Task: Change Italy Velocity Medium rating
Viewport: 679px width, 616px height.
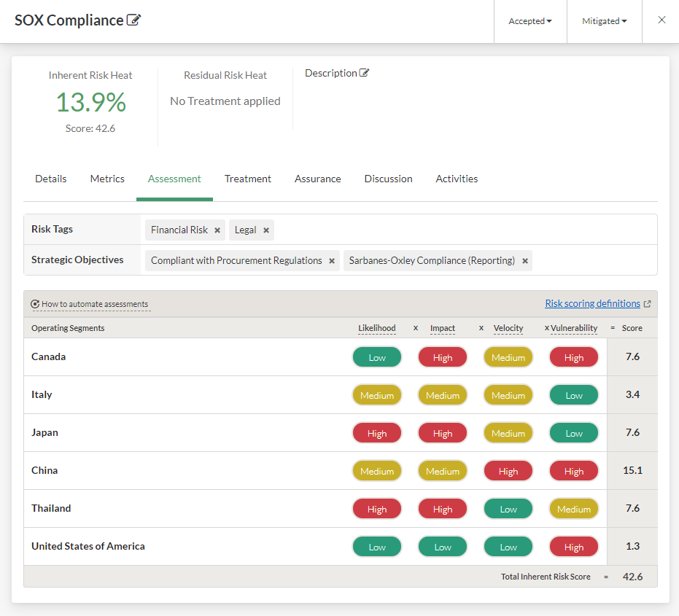Action: click(x=508, y=395)
